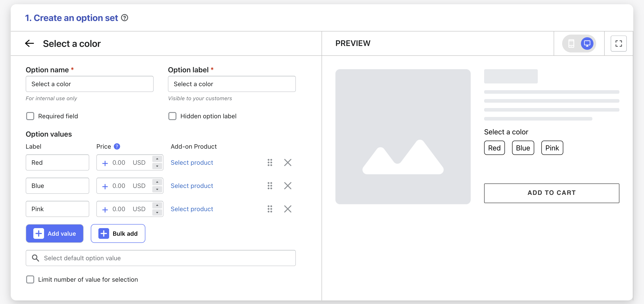Expand preview to fullscreen

click(618, 44)
